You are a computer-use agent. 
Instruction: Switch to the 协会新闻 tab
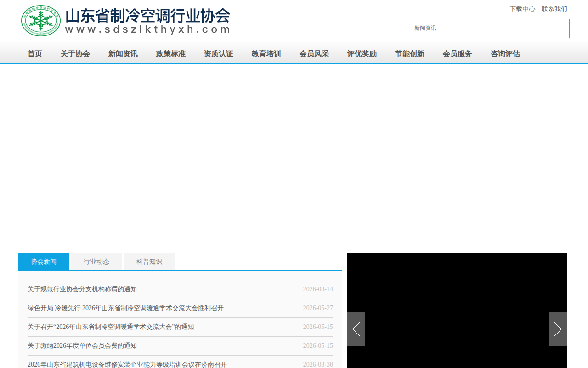coord(44,262)
